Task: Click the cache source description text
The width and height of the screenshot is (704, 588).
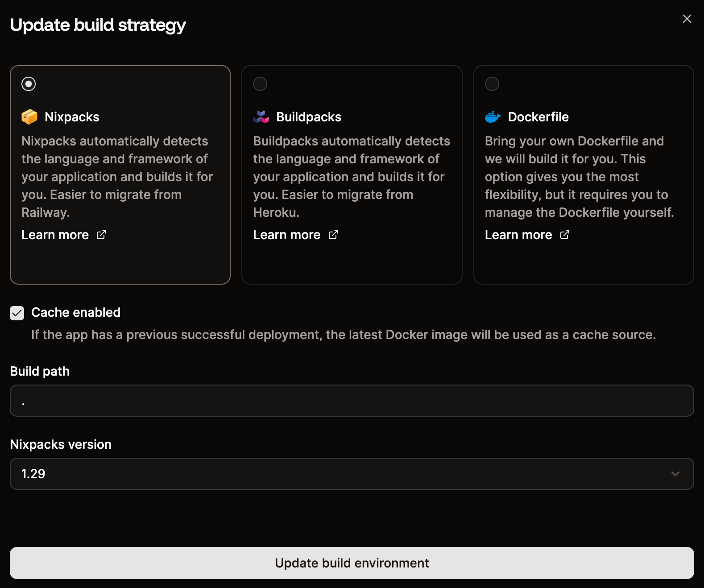Action: pos(344,335)
